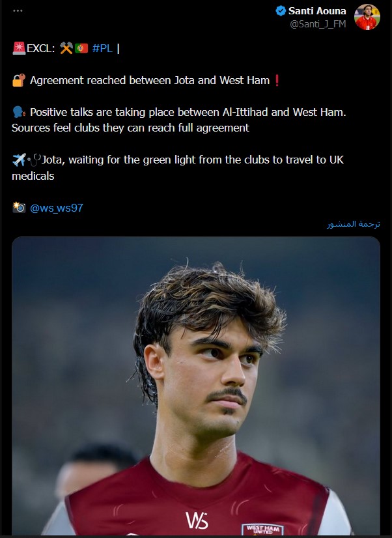
Task: Click the red exclamation mark emoji
Action: coord(277,80)
